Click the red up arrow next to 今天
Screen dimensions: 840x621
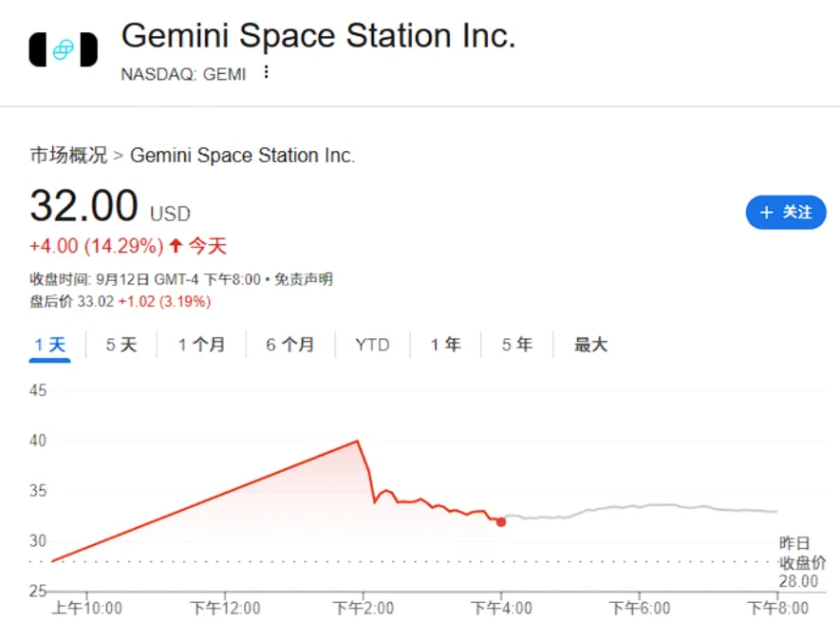(x=176, y=246)
